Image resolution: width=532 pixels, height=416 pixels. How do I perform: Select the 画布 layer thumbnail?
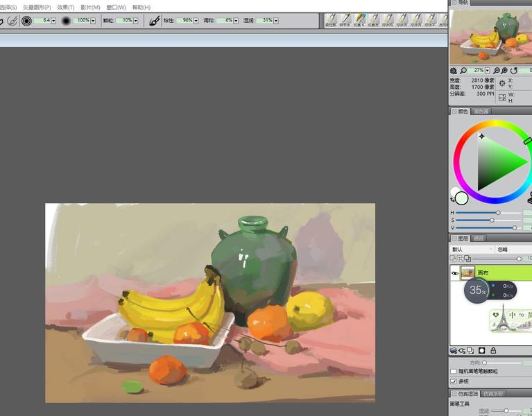(x=467, y=273)
